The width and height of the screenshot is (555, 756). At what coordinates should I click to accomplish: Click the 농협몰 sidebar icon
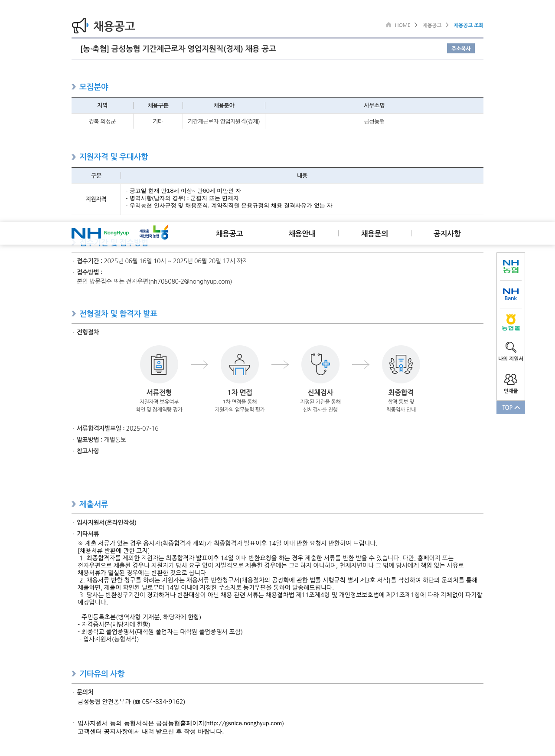[511, 322]
